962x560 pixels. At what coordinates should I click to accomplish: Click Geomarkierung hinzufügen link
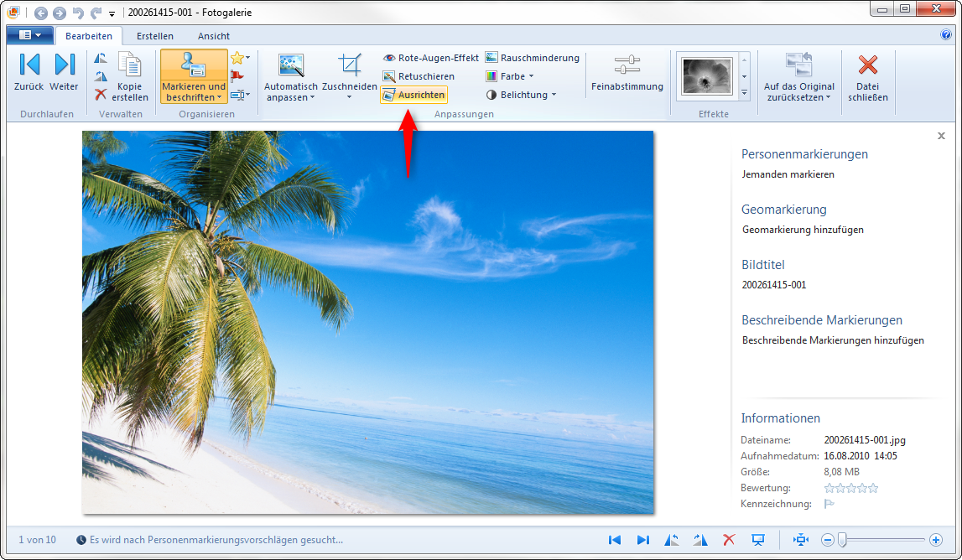click(803, 229)
